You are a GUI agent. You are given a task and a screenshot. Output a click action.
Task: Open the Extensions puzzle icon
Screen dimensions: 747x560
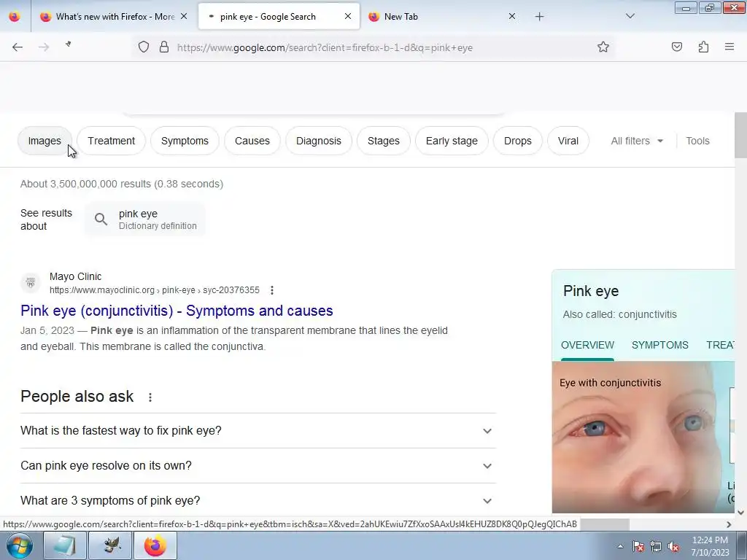[703, 47]
